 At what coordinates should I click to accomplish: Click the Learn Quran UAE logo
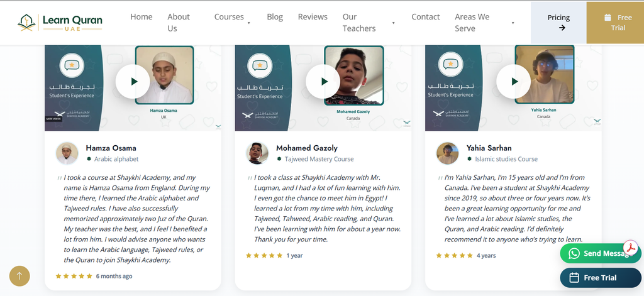coord(60,23)
